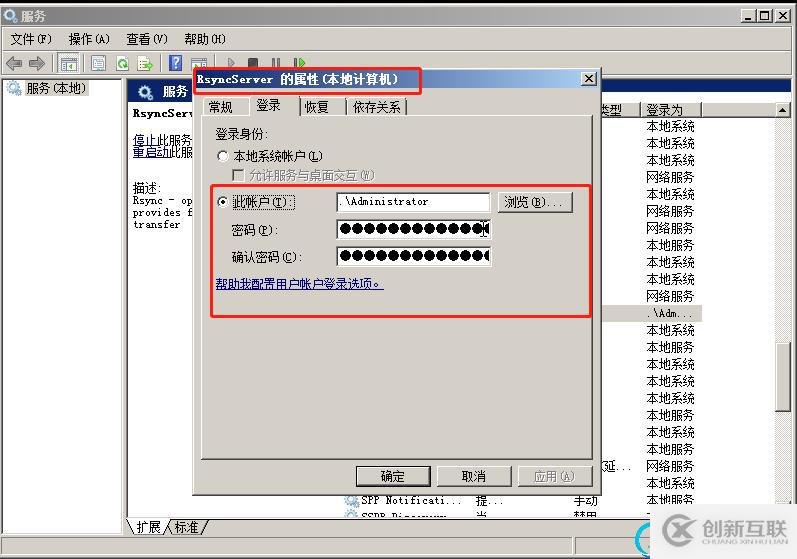Switch to the 标准 bottom tab

(x=187, y=527)
